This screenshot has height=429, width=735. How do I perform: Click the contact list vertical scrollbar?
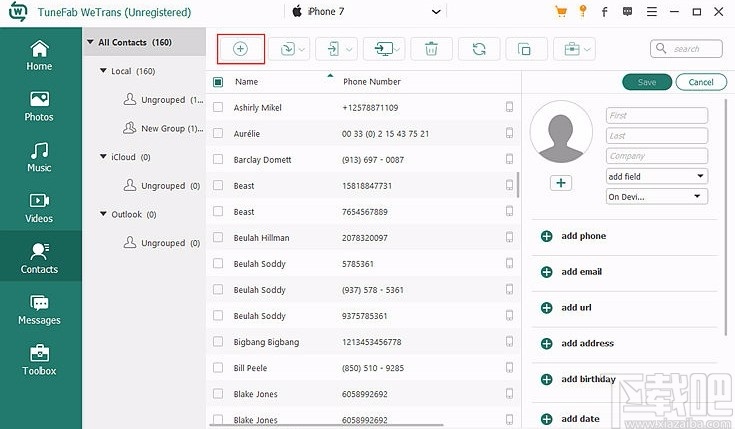(518, 185)
